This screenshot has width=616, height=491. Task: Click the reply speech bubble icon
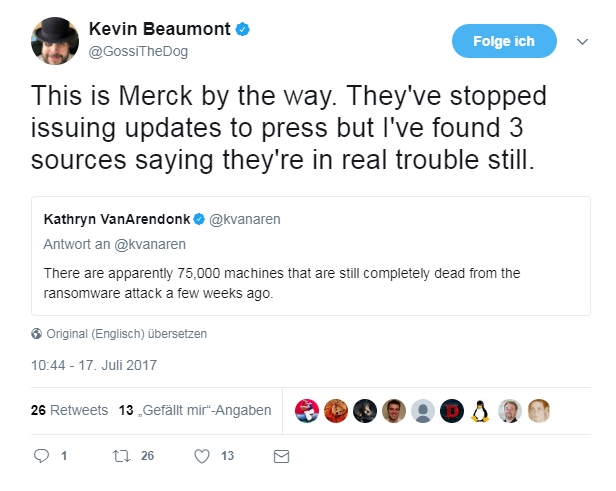pos(41,456)
